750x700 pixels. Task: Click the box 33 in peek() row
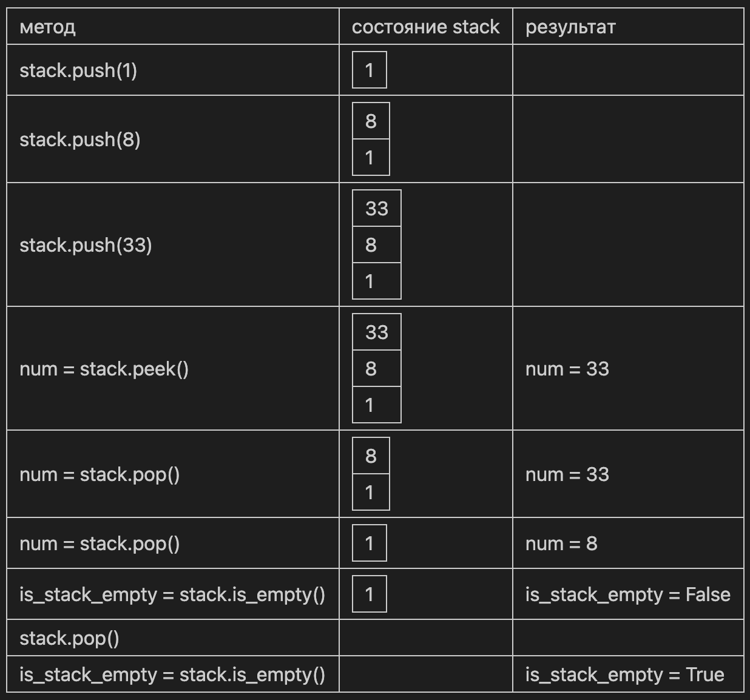377,332
